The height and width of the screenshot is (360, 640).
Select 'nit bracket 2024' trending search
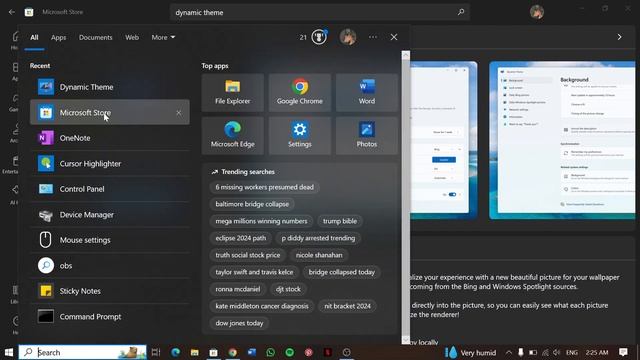(x=347, y=306)
